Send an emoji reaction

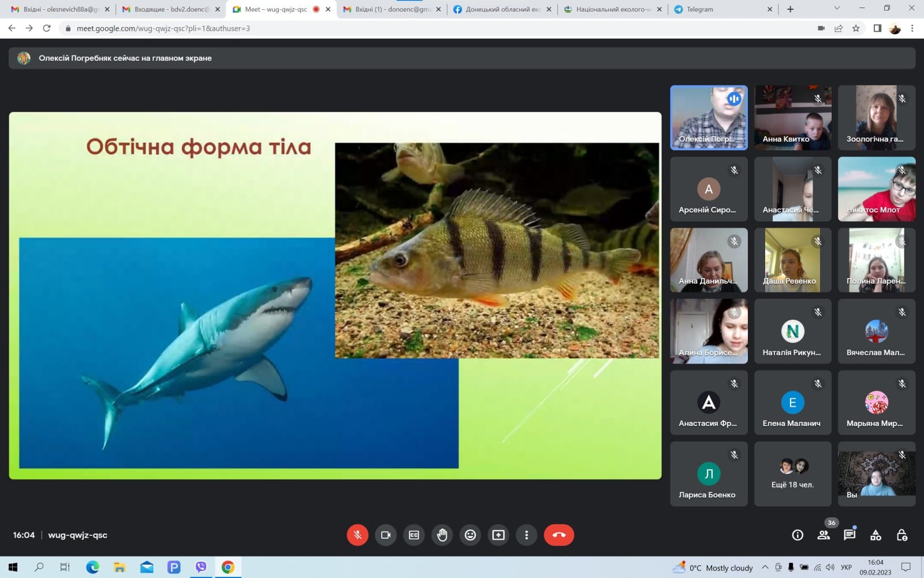click(x=470, y=535)
